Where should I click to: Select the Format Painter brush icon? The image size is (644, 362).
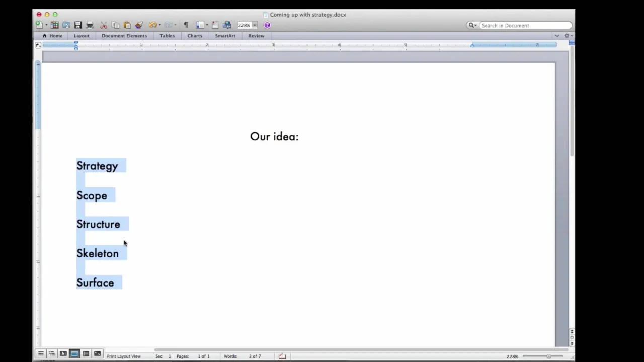[x=139, y=25]
